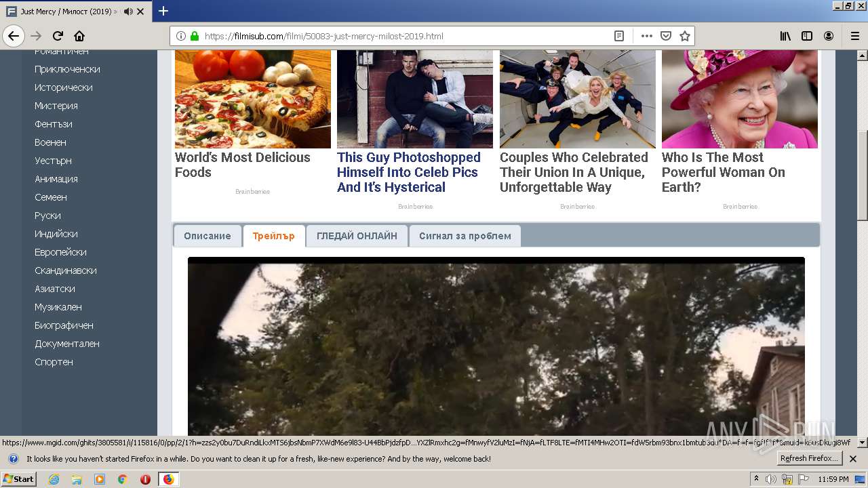Open the Биографичен genre
Screen dimensions: 868x488
(x=64, y=325)
